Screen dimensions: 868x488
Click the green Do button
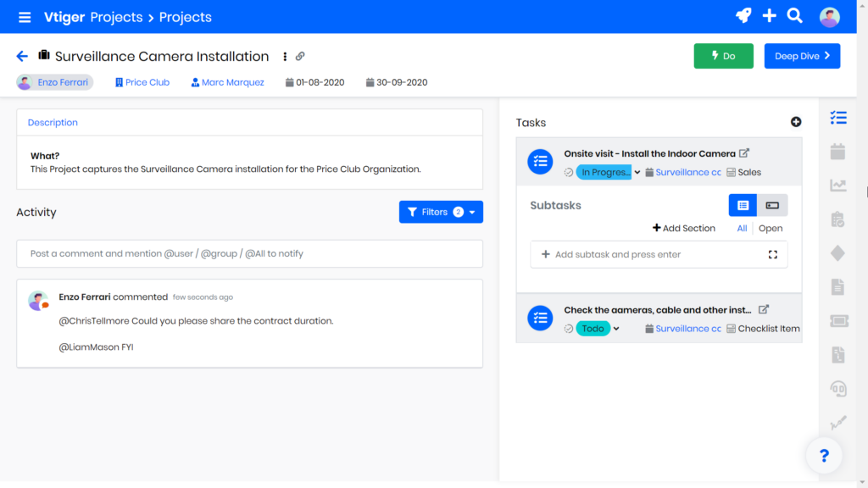723,56
